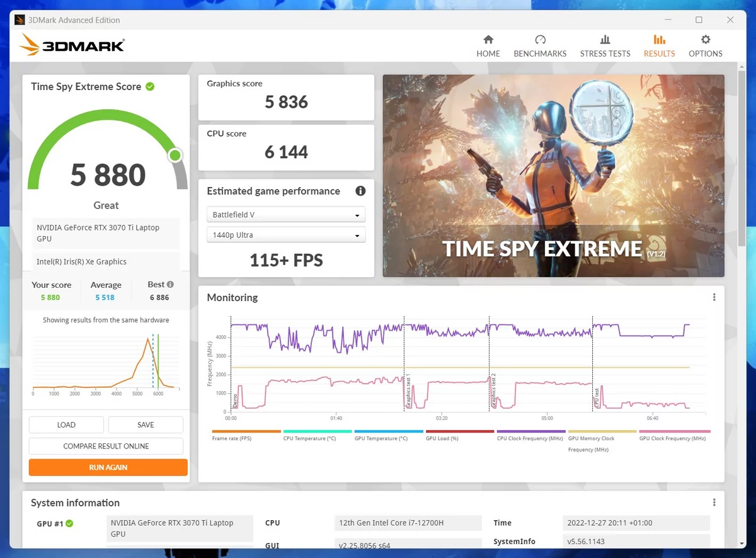Click the 115+ FPS estimate
Screen dimensions: 756x558
[x=286, y=259]
